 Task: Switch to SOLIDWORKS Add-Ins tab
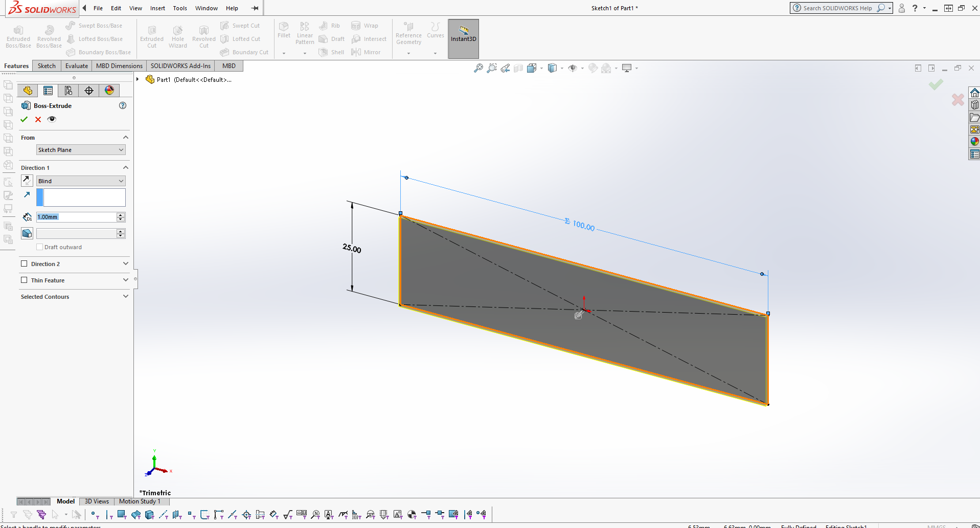pyautogui.click(x=180, y=65)
